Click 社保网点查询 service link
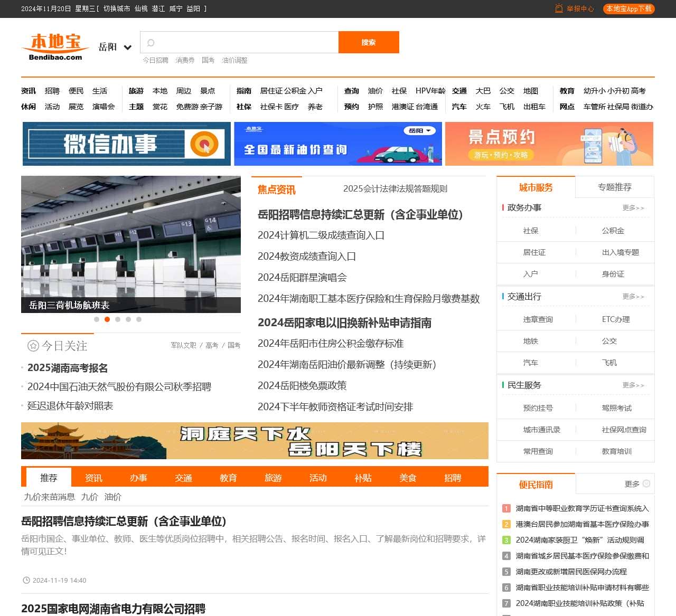This screenshot has height=616, width=676. [x=624, y=430]
